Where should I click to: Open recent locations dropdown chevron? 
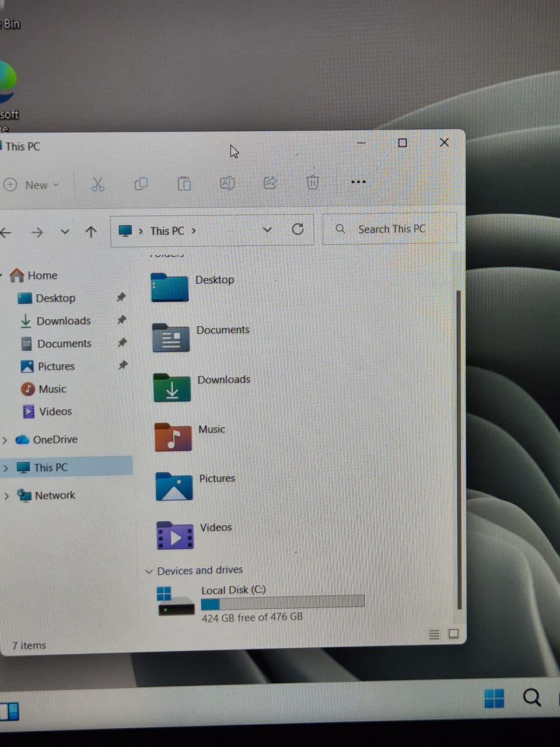pyautogui.click(x=65, y=232)
